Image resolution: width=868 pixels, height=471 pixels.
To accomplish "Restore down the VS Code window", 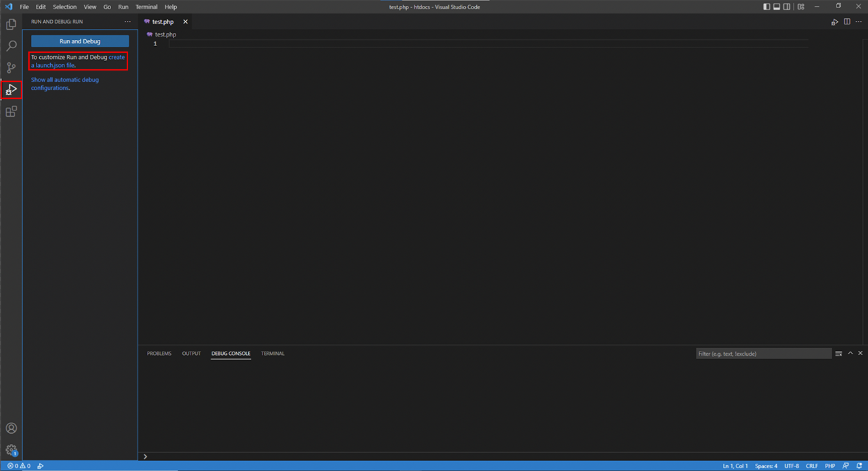I will pos(838,6).
